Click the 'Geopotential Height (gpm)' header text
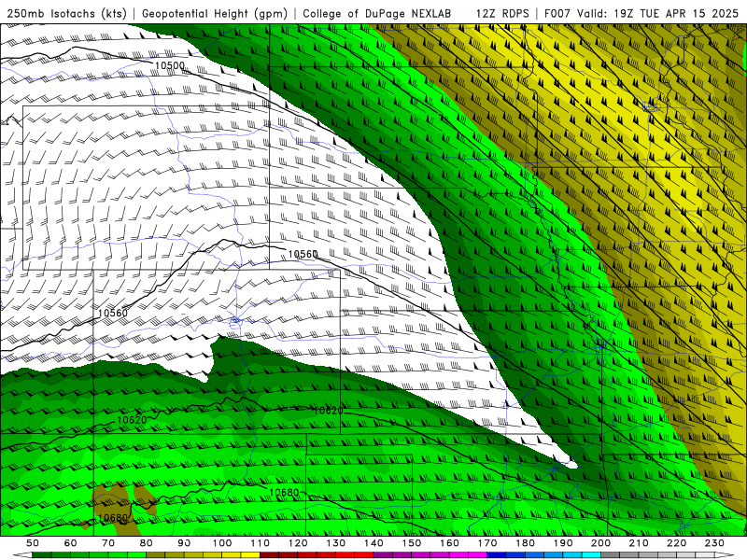747x560 pixels. pyautogui.click(x=215, y=13)
